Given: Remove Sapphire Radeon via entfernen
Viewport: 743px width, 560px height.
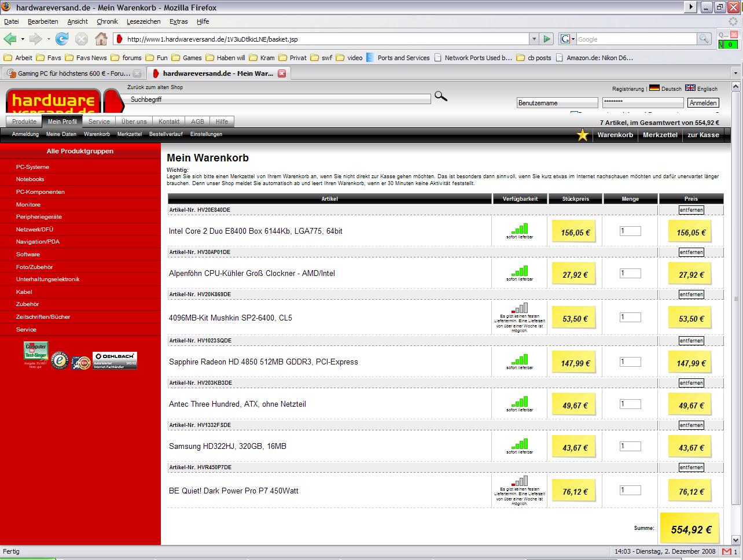Looking at the screenshot, I should coord(691,341).
